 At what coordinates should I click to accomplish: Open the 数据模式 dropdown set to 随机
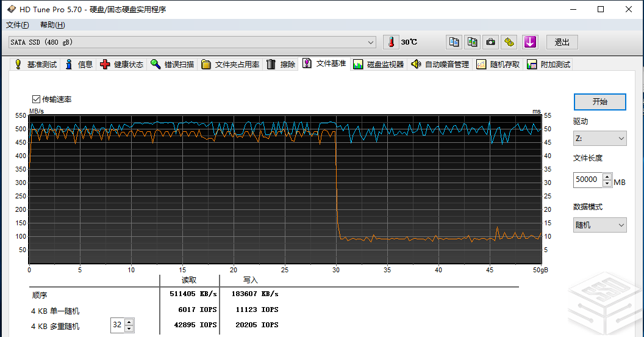599,225
